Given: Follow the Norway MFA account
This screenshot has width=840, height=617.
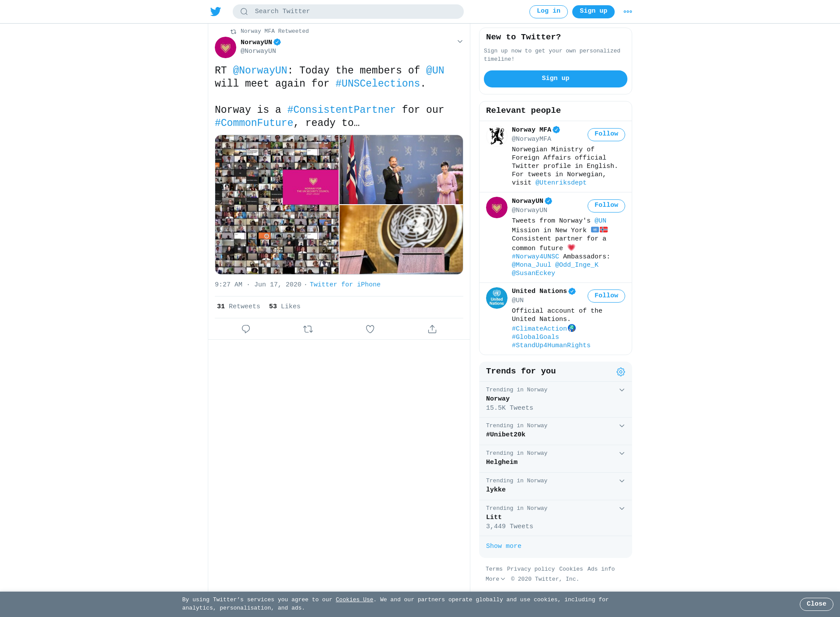Looking at the screenshot, I should coord(606,134).
